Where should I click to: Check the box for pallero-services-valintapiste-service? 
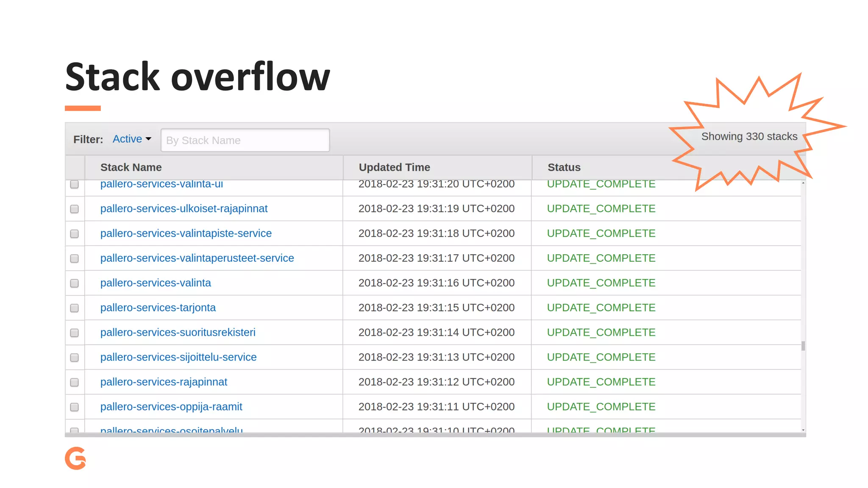pos(75,234)
